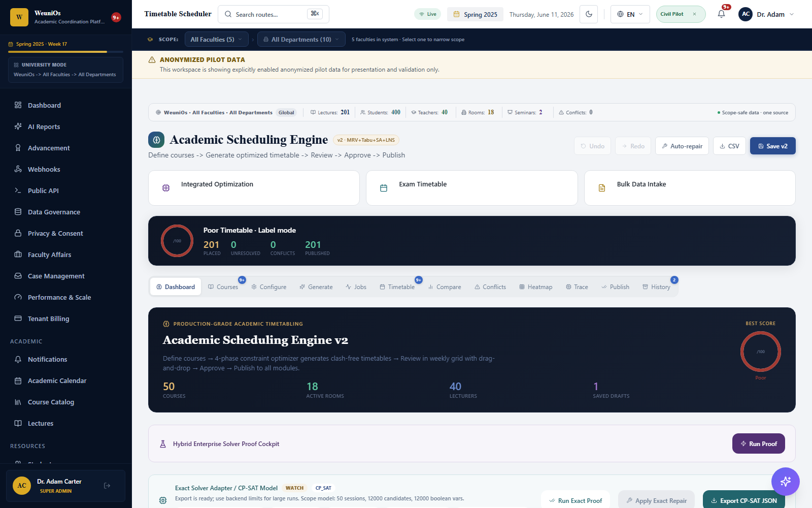812x508 pixels.
Task: Switch to the Configure tab
Action: [269, 287]
